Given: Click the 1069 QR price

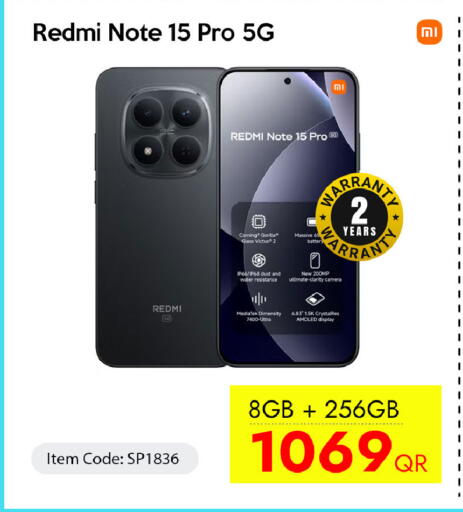Looking at the screenshot, I should click(339, 452).
